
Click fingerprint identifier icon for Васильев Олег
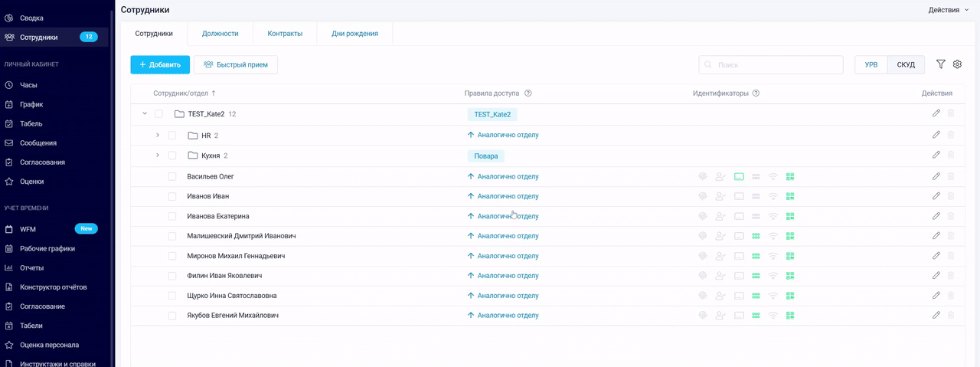[x=702, y=176]
